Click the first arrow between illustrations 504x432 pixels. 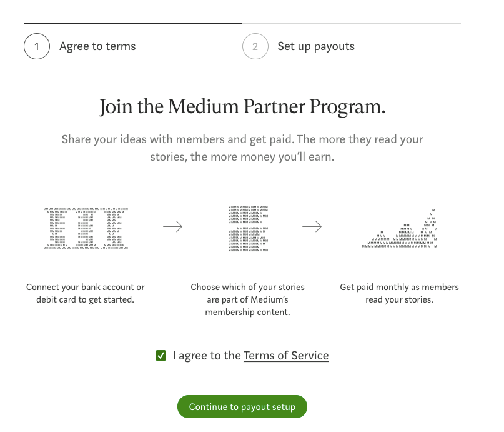click(x=173, y=226)
